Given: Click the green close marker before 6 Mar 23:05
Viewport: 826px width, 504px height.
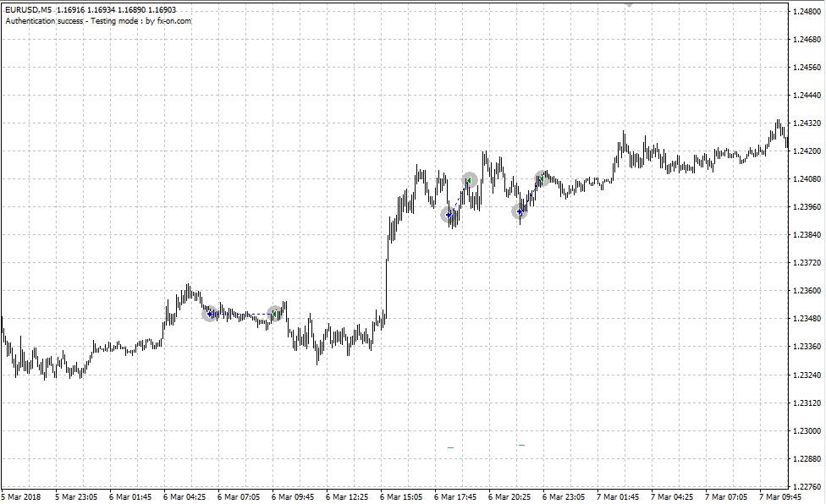Looking at the screenshot, I should [x=542, y=179].
